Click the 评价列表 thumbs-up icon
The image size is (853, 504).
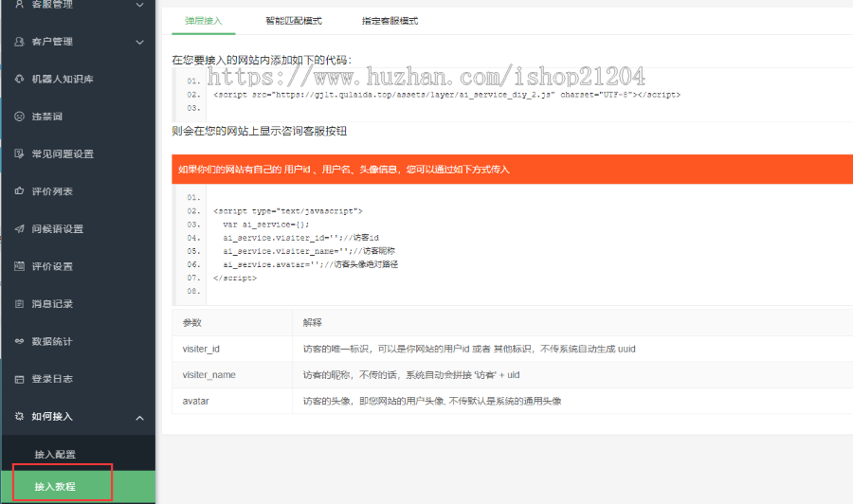point(19,191)
